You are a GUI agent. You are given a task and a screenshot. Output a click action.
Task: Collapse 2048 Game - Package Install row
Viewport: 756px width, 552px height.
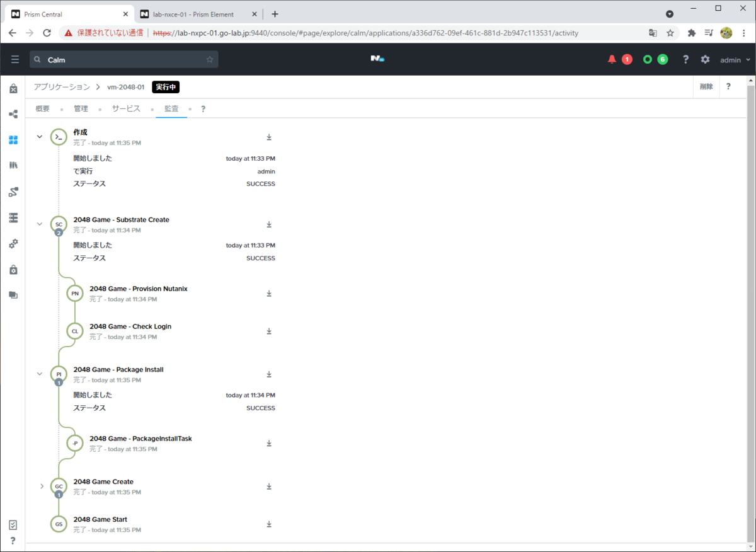click(40, 374)
